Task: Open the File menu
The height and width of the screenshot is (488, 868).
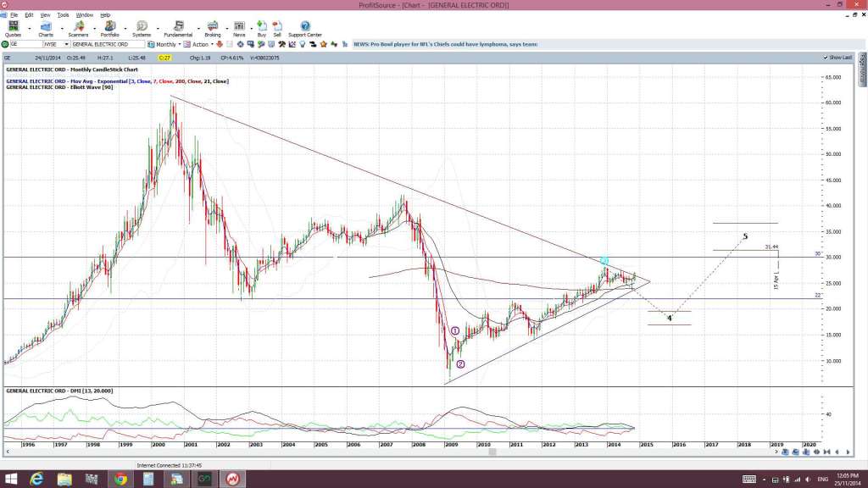Action: point(14,15)
